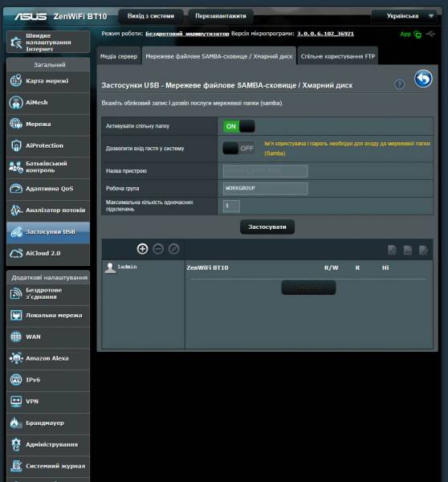Screen dimensions: 448x482
Task: Toggle guest login switch on
Action: [238, 149]
